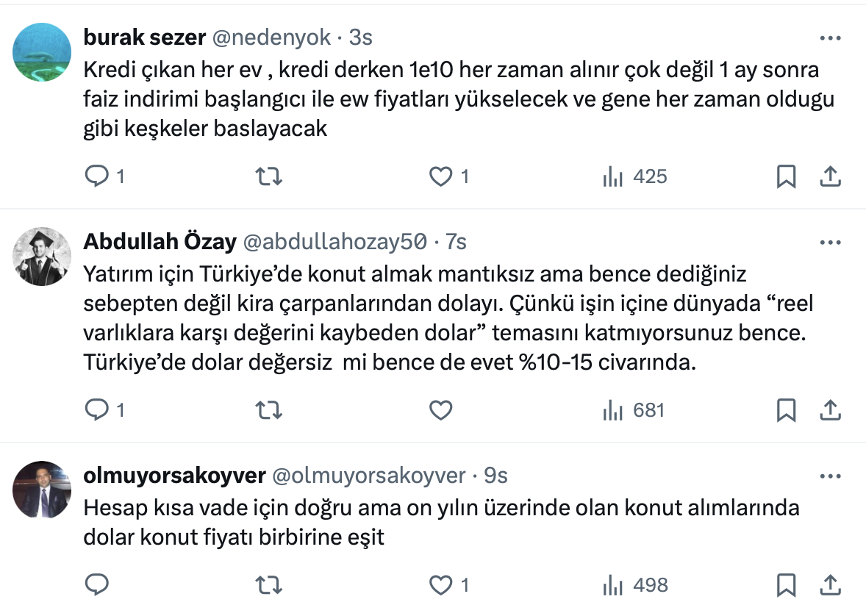Reply to Abdullah Özay's tweet
The width and height of the screenshot is (866, 616).
pyautogui.click(x=97, y=410)
